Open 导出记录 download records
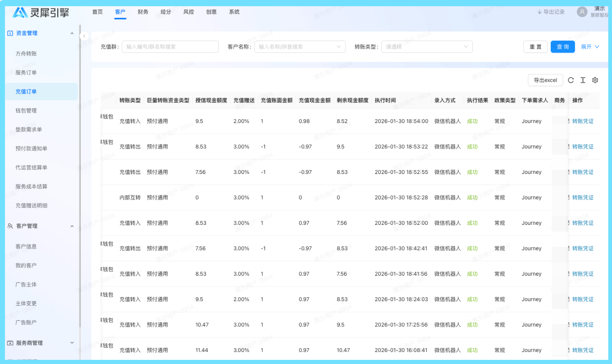Image resolution: width=612 pixels, height=364 pixels. (x=551, y=12)
